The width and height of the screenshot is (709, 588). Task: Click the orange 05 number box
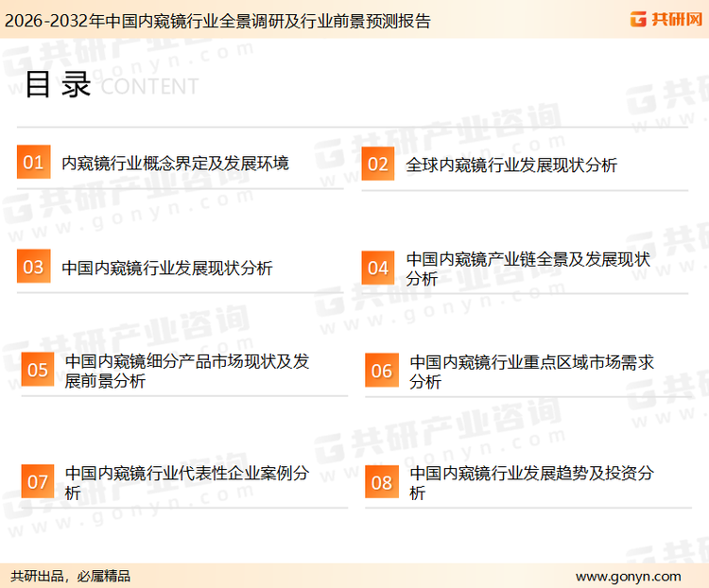(38, 370)
